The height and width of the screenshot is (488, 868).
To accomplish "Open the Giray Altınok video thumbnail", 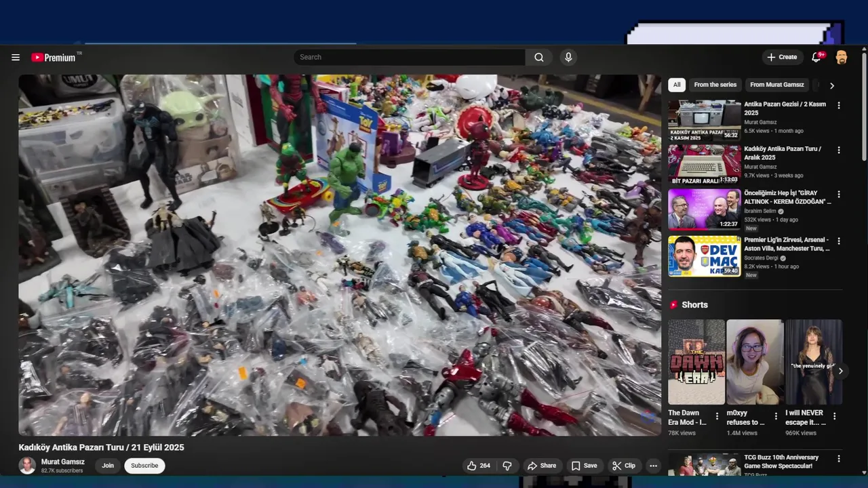I will (x=705, y=209).
